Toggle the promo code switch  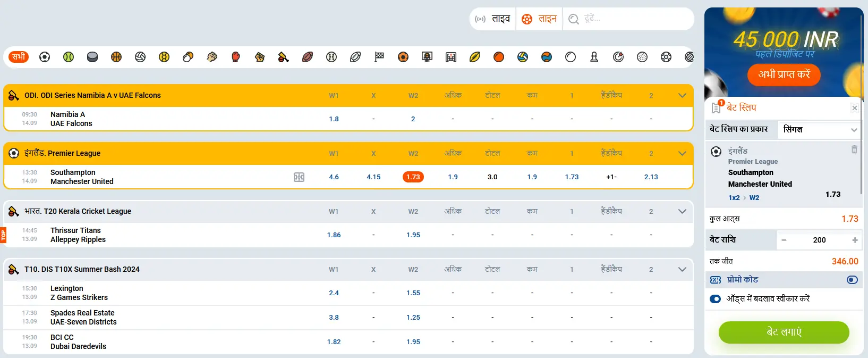(x=852, y=280)
